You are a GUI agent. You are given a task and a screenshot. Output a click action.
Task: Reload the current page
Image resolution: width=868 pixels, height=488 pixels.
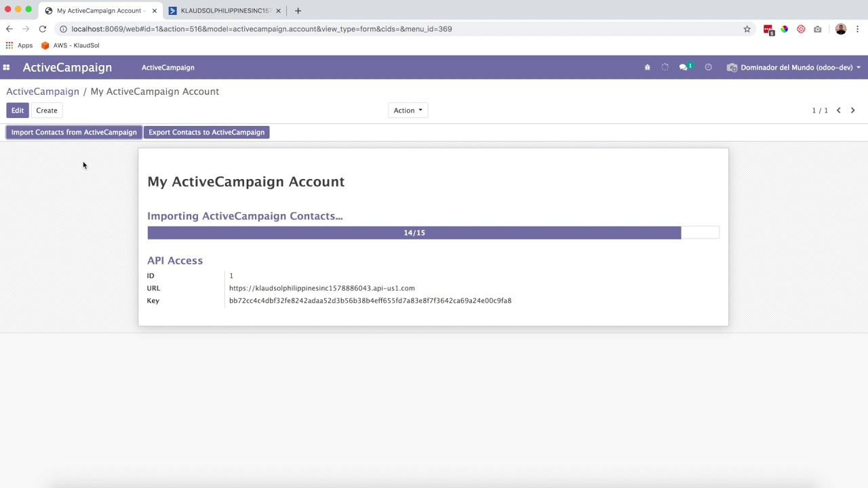43,29
